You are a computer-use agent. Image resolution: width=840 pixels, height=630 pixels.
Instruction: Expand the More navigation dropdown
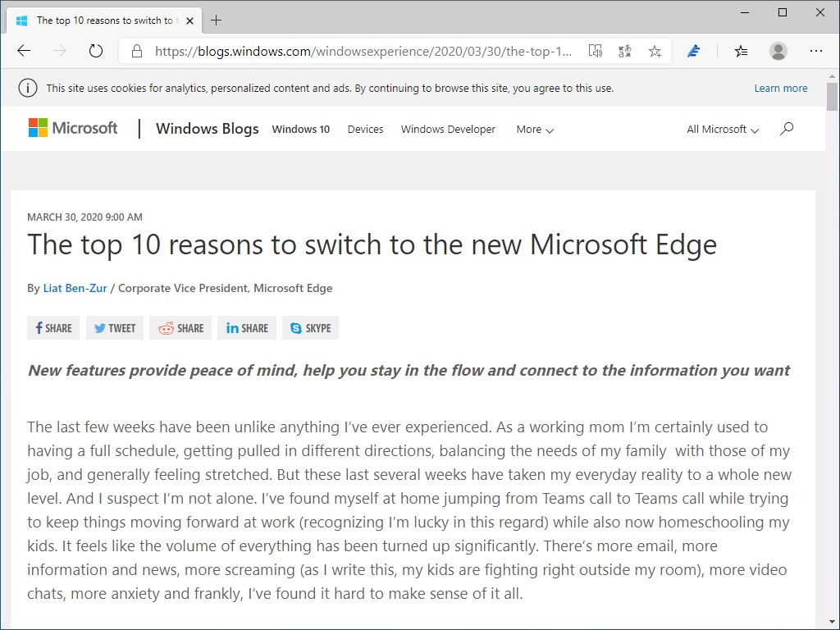[x=534, y=129]
